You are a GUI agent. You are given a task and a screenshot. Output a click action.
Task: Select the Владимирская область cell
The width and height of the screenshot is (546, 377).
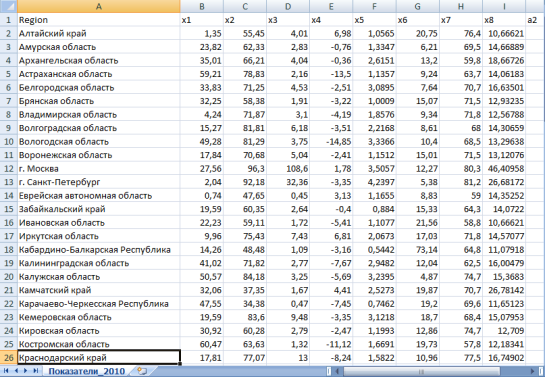(99, 115)
